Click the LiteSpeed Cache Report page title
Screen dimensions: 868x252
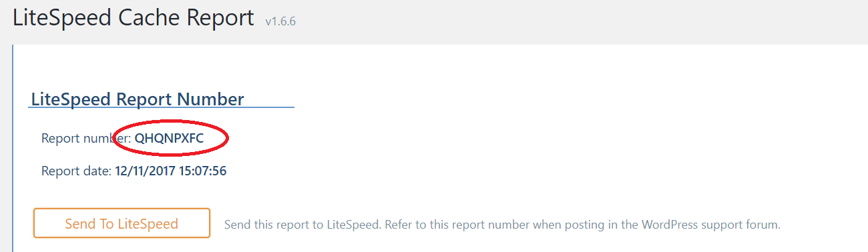[x=134, y=18]
